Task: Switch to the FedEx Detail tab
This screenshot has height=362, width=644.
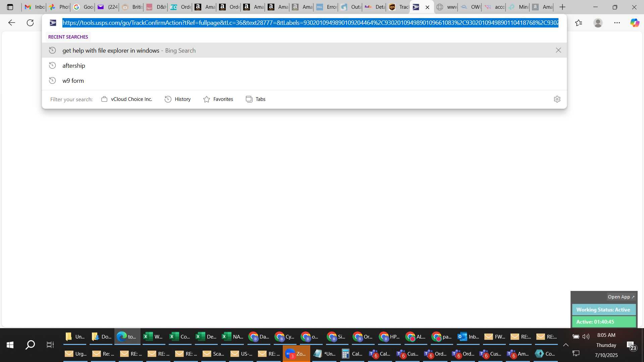Action: click(375, 7)
